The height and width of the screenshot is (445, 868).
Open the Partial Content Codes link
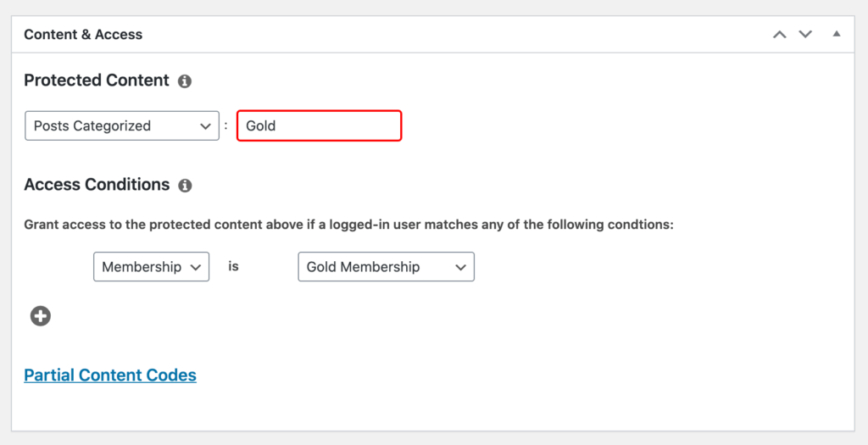(110, 375)
